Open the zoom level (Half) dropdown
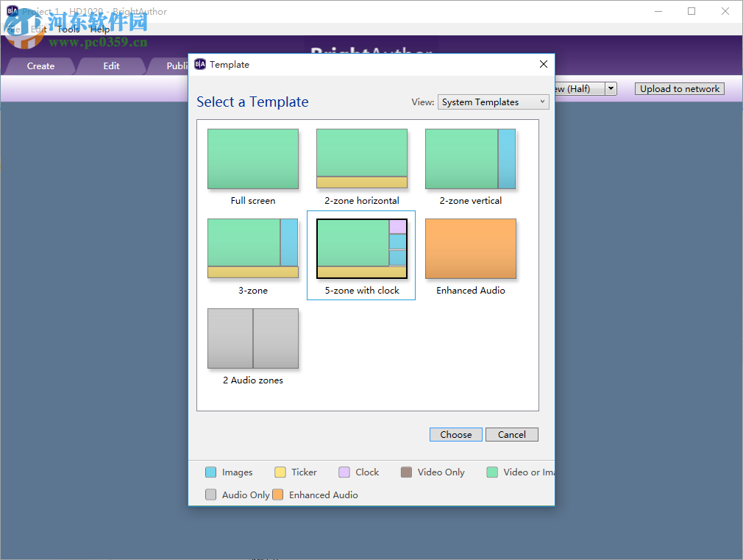Image resolution: width=743 pixels, height=560 pixels. point(611,88)
